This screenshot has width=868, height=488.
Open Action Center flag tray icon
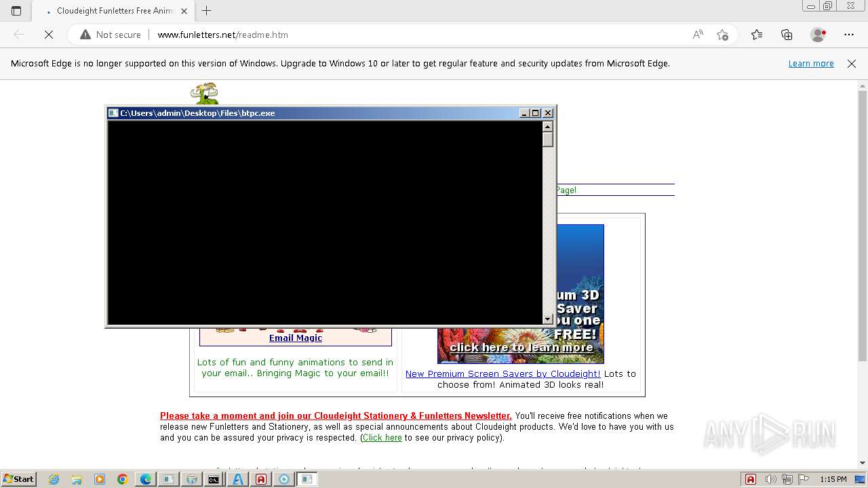pyautogui.click(x=804, y=479)
